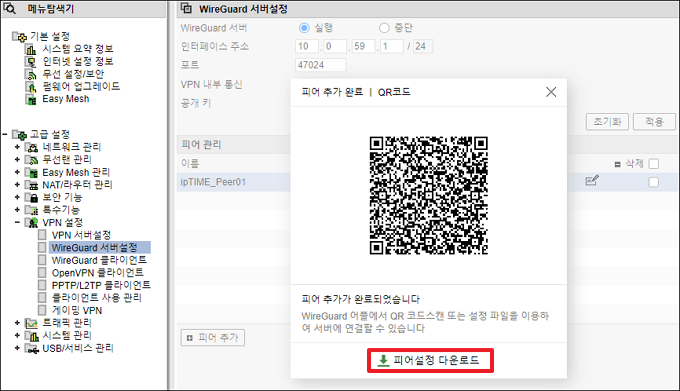Open the OpenVPN 클라이언트 menu item
The height and width of the screenshot is (391, 680).
point(98,273)
